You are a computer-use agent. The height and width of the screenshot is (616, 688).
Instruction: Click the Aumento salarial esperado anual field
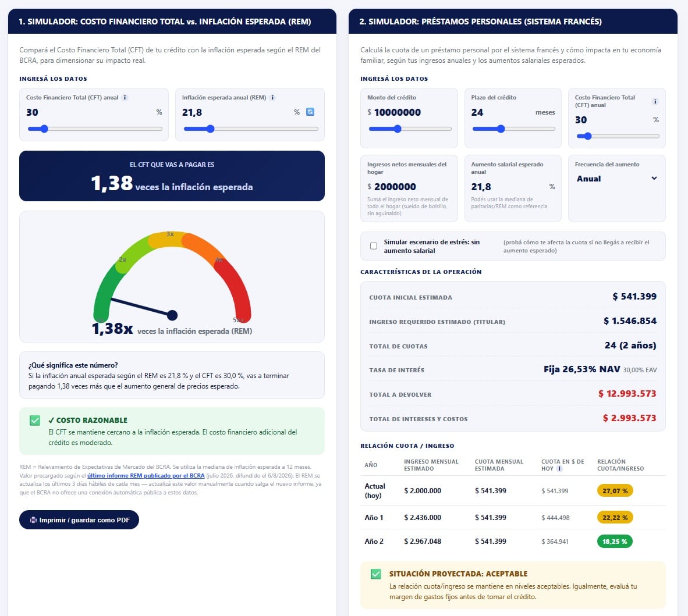point(508,187)
